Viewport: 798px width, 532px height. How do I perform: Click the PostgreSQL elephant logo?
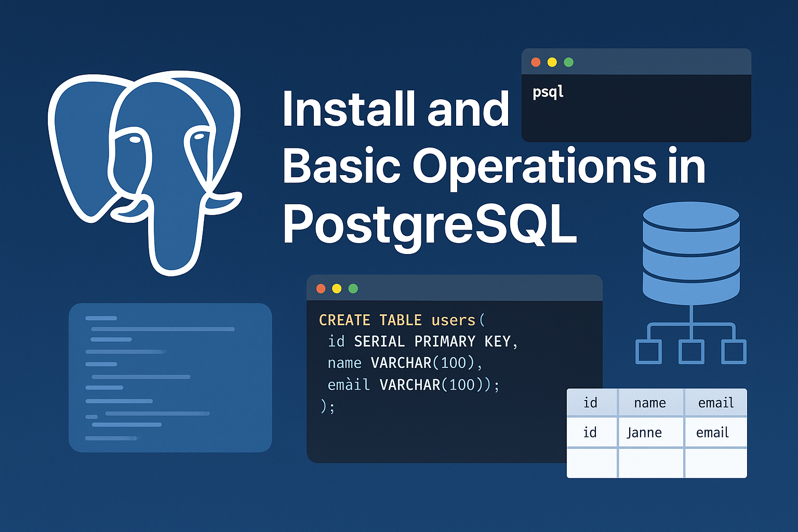144,172
